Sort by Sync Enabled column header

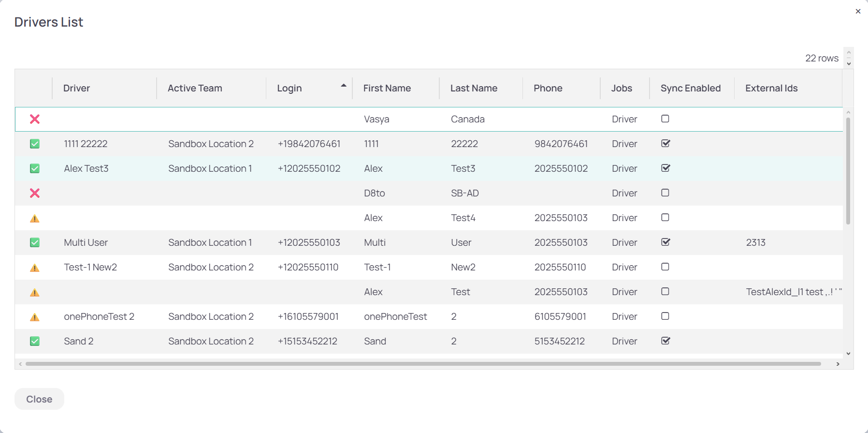[691, 88]
